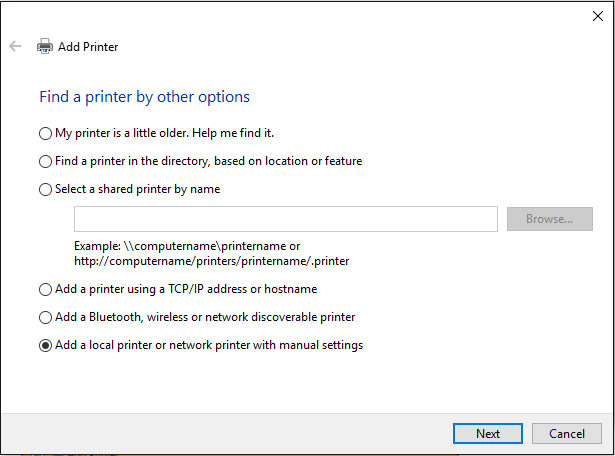Cancel the Add Printer wizard

[x=566, y=433]
